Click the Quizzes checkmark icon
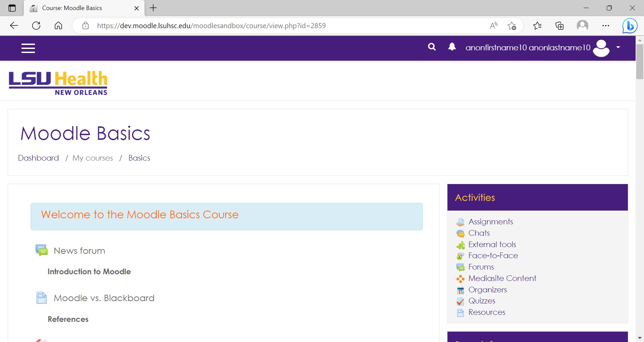Viewport: 644px width, 342px height. (x=461, y=301)
